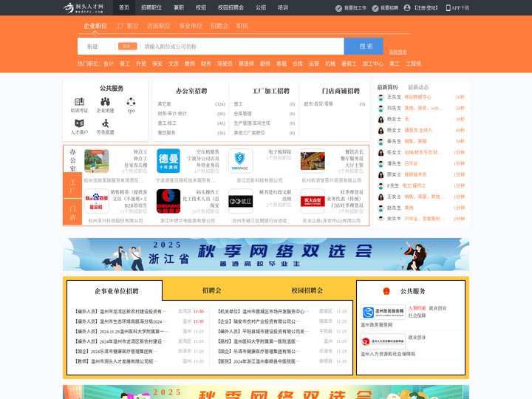This screenshot has height=399, width=532.
Task: Select the 事业单位 search tab
Action: point(191,26)
